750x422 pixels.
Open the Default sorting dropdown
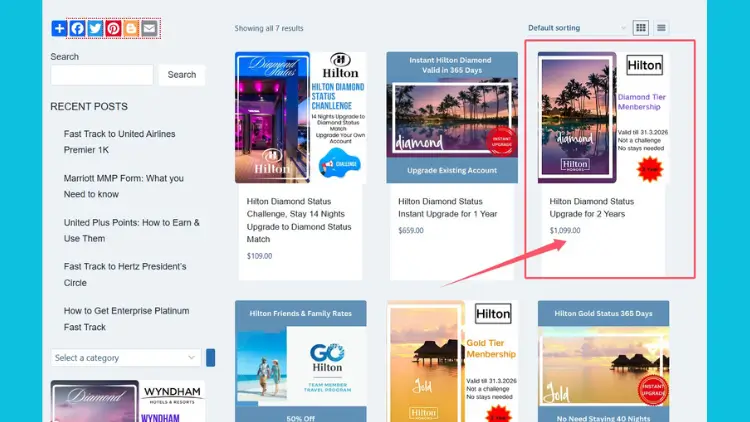577,28
